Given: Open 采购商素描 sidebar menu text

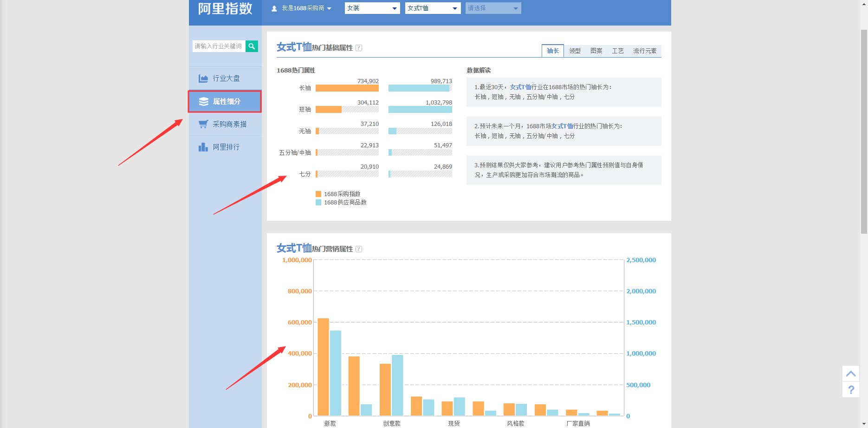Looking at the screenshot, I should (230, 124).
